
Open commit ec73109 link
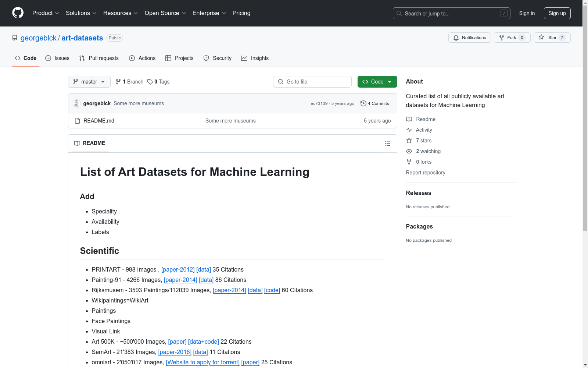[319, 103]
